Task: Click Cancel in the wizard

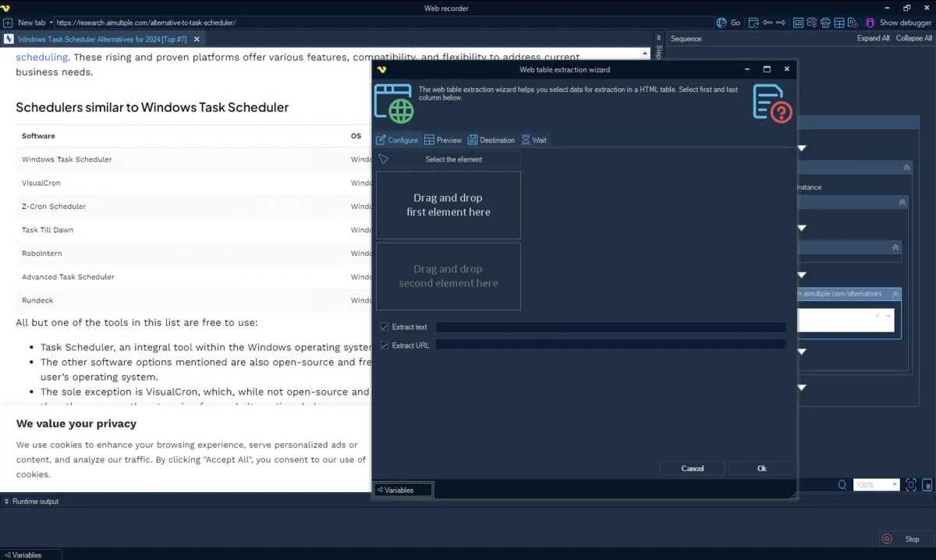Action: coord(693,468)
